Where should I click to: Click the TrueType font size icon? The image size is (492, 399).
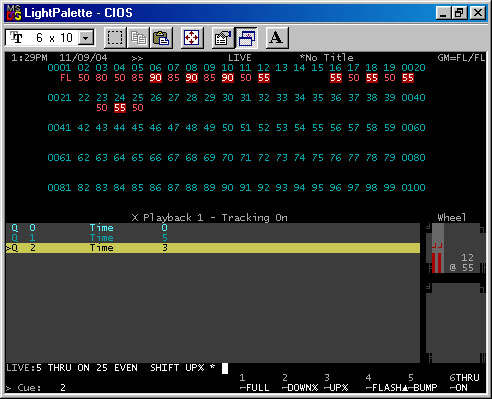click(16, 37)
